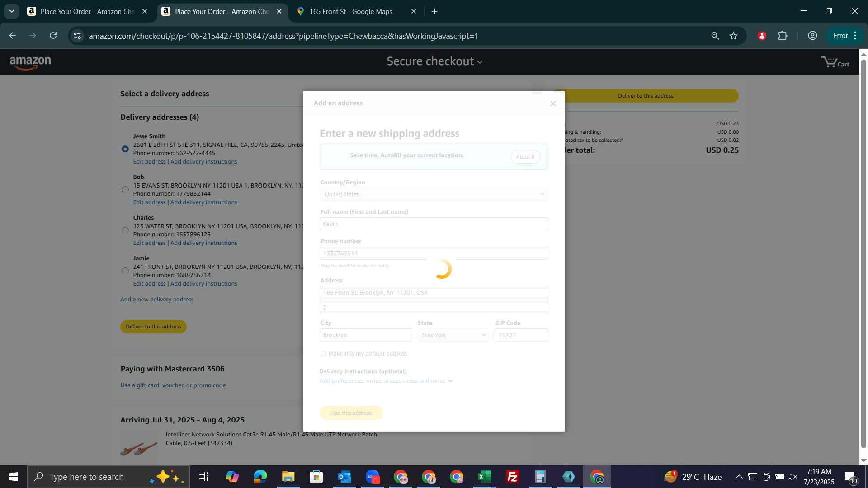Click the browser address bar URL
This screenshot has height=488, width=868.
tap(283, 36)
